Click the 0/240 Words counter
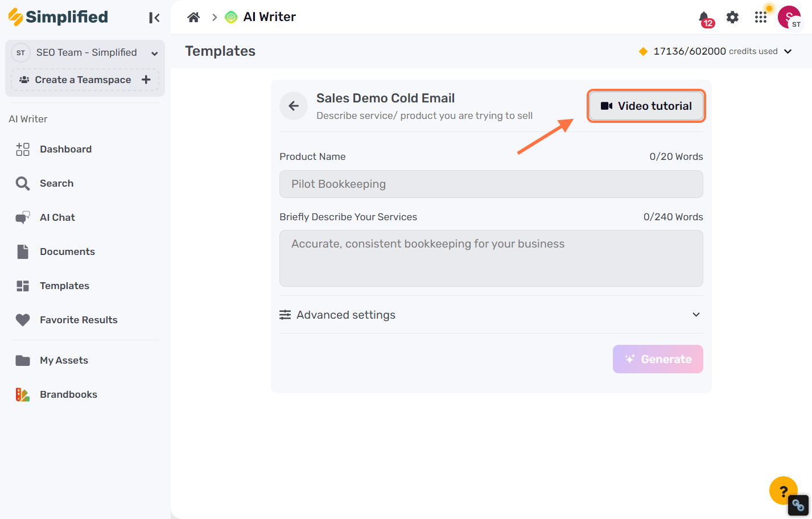Image resolution: width=812 pixels, height=519 pixels. click(673, 217)
